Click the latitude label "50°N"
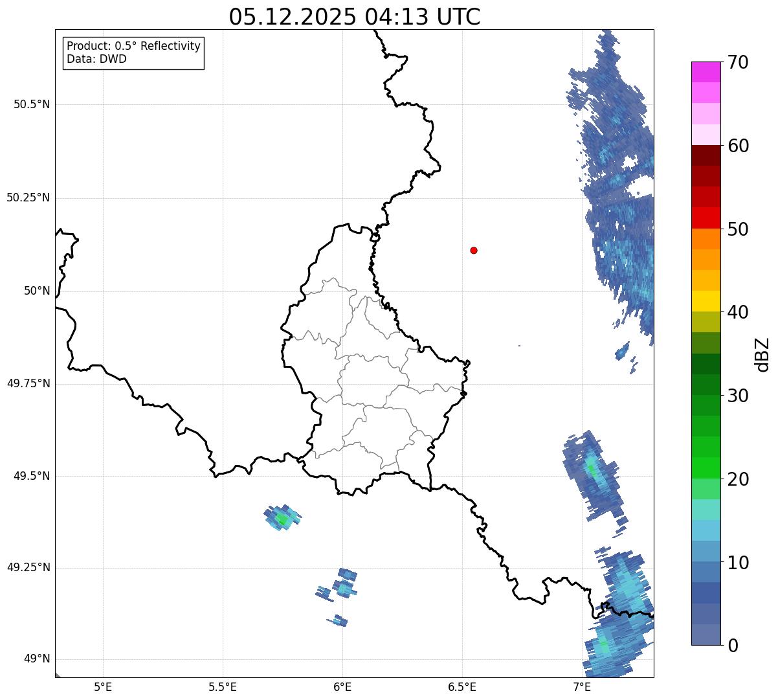 pos(37,291)
